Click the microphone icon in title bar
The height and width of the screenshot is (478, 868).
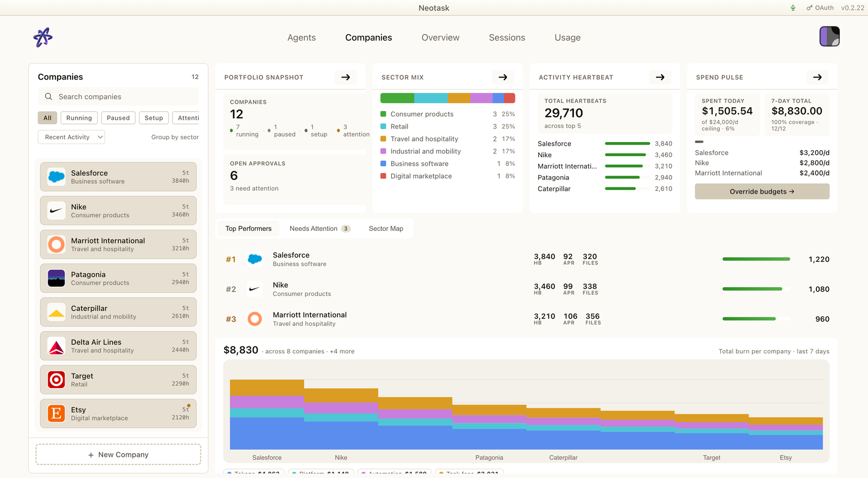(x=793, y=8)
